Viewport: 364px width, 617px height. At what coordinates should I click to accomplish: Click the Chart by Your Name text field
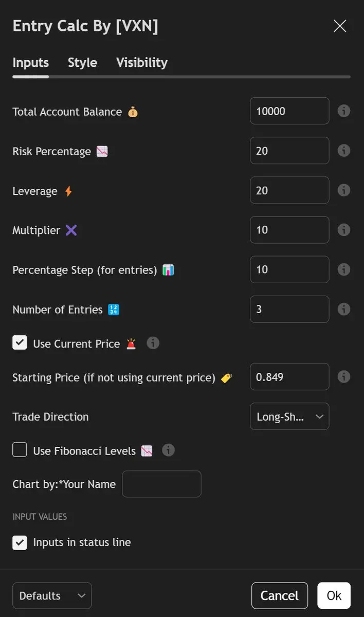coord(161,484)
